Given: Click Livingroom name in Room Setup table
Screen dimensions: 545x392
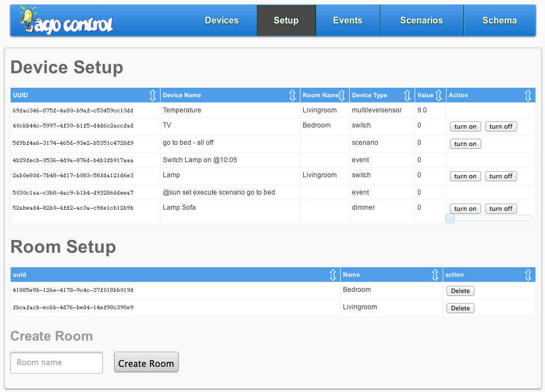Looking at the screenshot, I should (x=360, y=307).
